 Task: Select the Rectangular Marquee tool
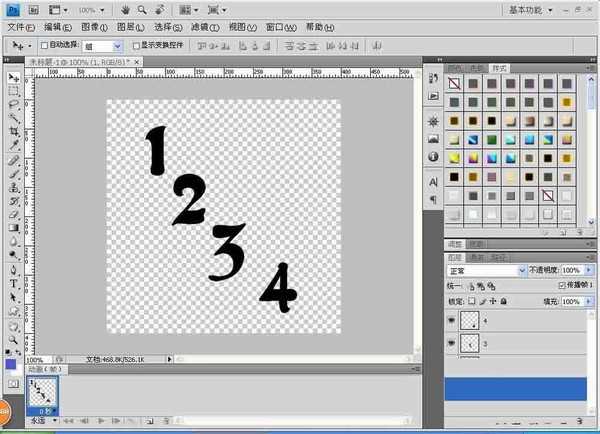click(x=14, y=90)
